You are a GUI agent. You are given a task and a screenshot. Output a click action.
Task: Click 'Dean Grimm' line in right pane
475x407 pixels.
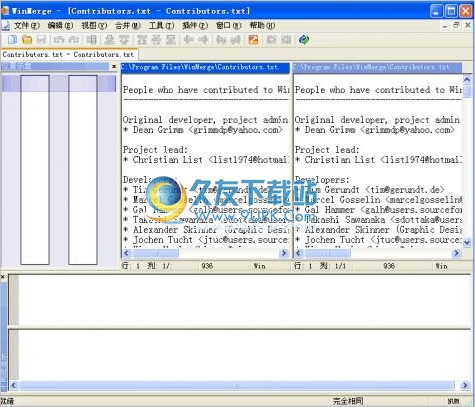click(375, 130)
